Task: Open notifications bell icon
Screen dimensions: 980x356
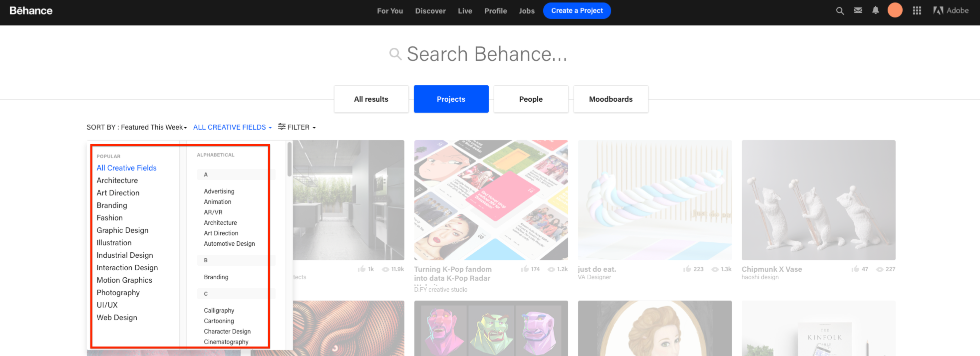Action: tap(876, 10)
